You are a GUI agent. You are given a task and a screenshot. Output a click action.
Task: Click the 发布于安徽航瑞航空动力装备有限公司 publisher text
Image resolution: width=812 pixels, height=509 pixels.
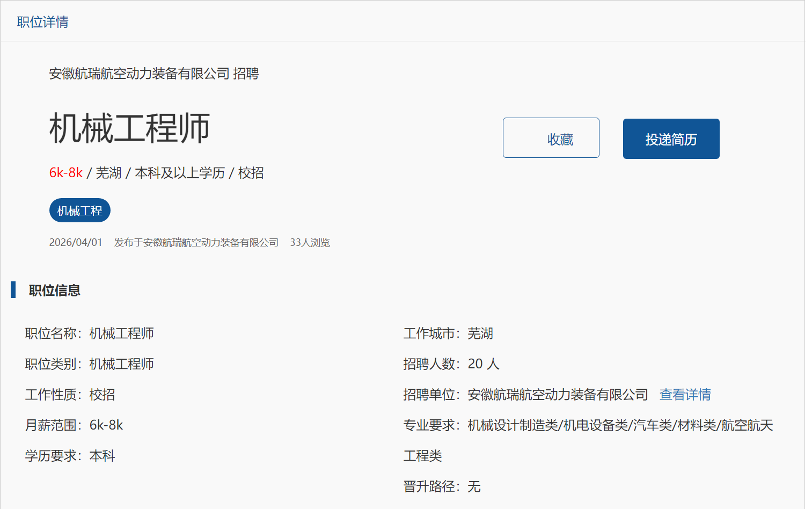[196, 243]
